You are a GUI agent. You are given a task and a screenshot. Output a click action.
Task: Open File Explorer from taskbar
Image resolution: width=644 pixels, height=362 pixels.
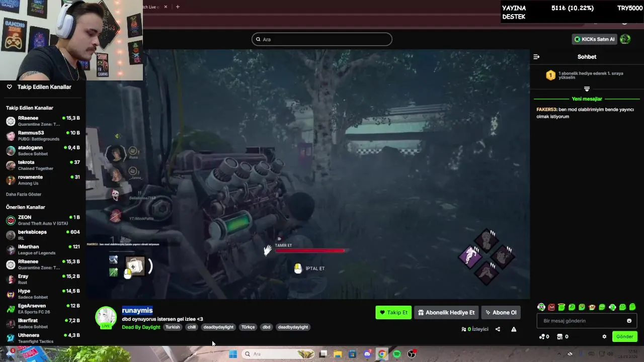[338, 354]
